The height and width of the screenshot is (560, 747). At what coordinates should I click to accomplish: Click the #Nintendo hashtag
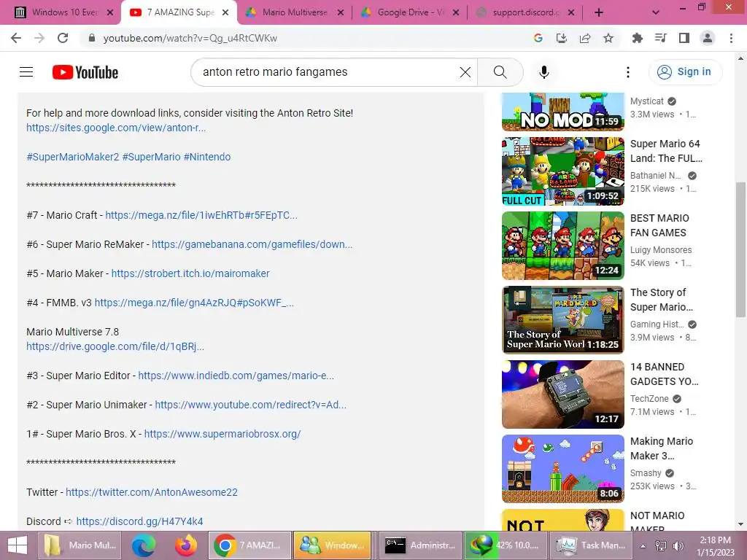(x=207, y=157)
